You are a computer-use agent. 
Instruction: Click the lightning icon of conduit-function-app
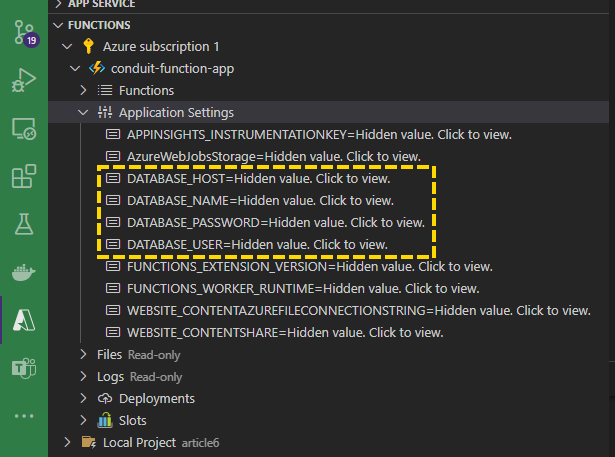[x=96, y=68]
